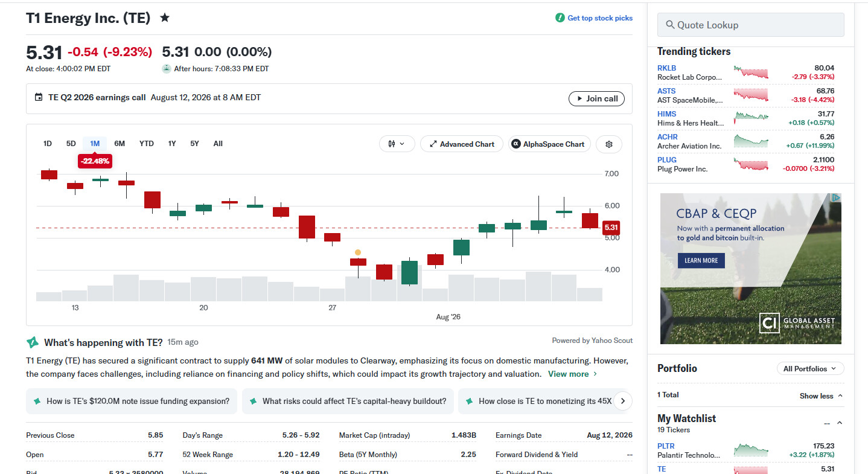Click the Beta value 2.25
This screenshot has height=474, width=868.
468,455
